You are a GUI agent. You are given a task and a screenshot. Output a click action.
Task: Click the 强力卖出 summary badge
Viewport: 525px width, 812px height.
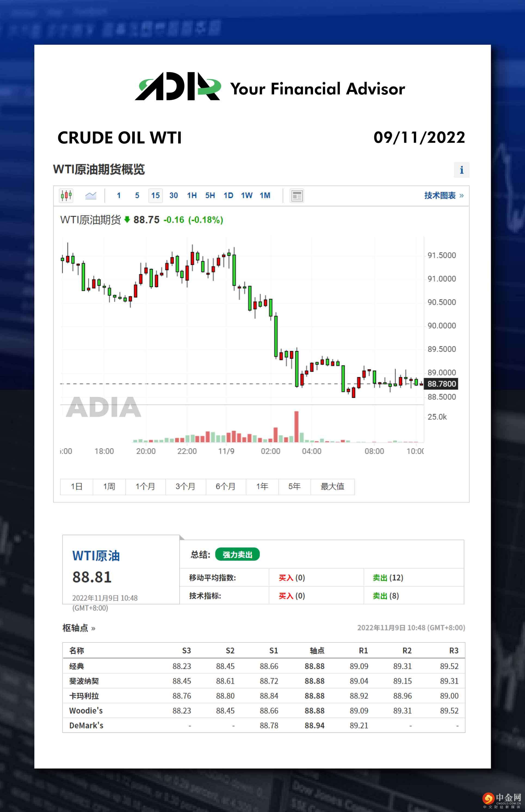click(237, 555)
